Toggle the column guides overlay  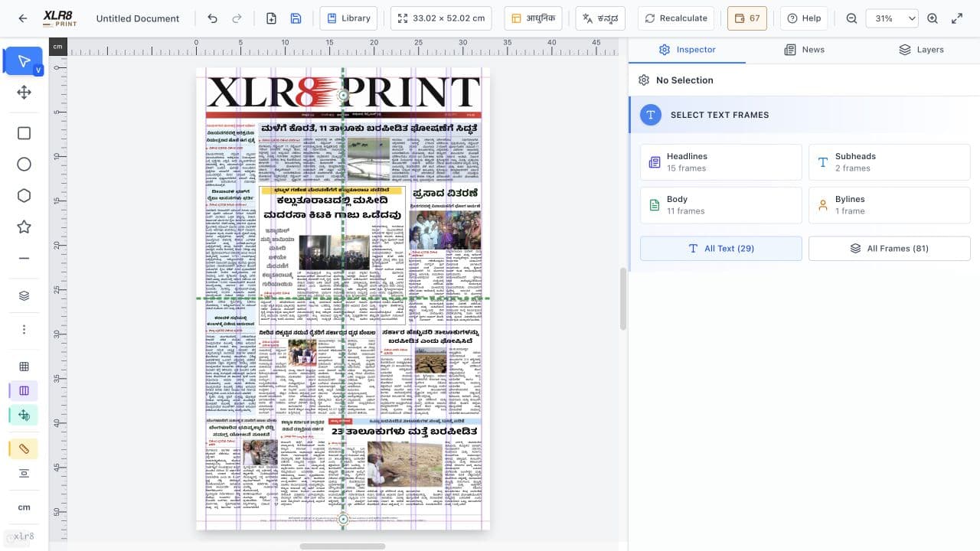click(x=24, y=391)
